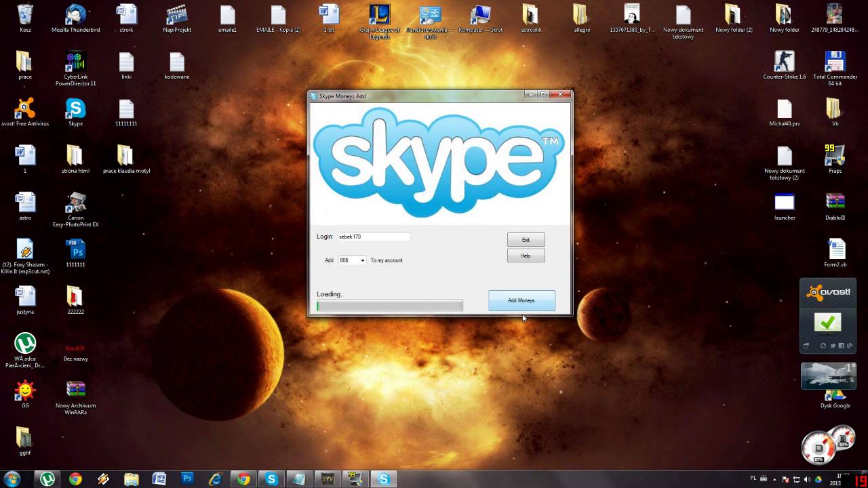Screen dimensions: 868x488
Task: Select the GG smiley desktop icon
Action: [x=25, y=394]
